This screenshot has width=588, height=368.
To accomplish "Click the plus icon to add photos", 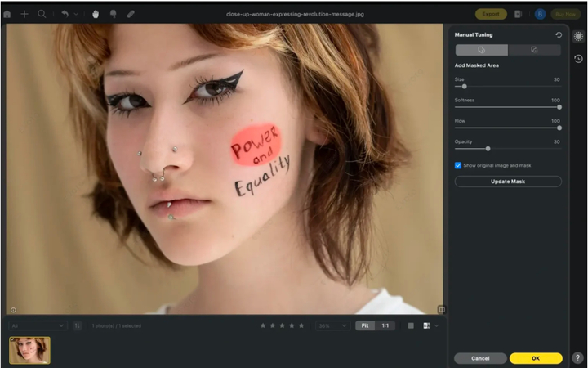I will pyautogui.click(x=24, y=14).
